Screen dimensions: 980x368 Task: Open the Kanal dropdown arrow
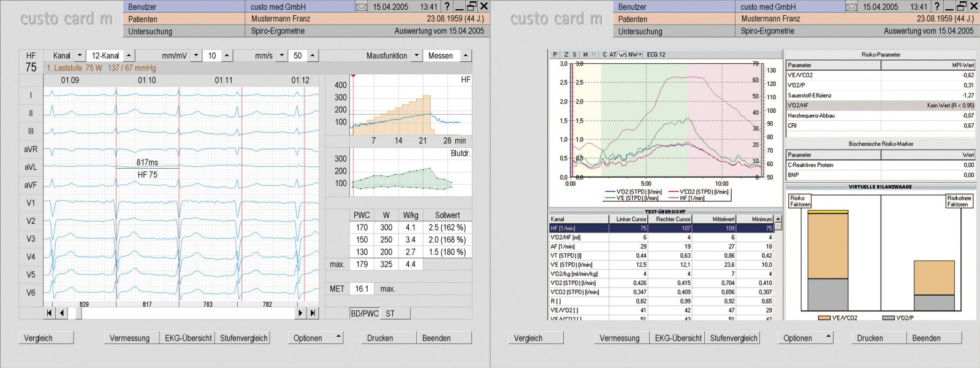click(80, 56)
